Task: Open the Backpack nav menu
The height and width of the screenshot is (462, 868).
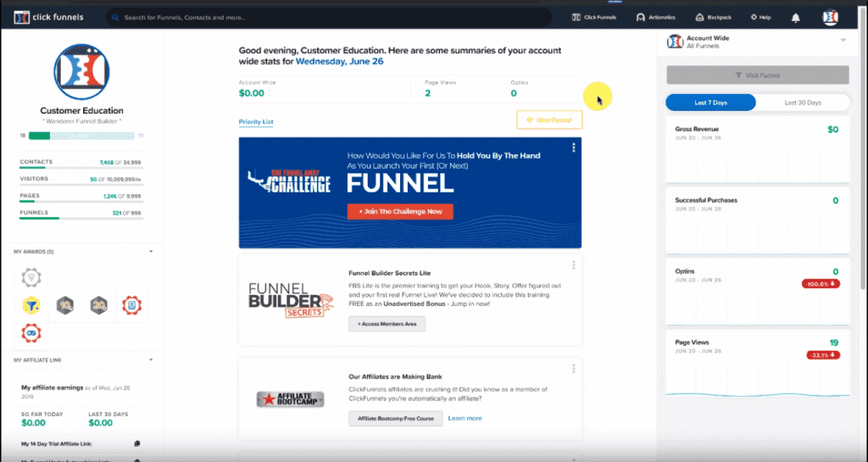Action: (x=713, y=18)
